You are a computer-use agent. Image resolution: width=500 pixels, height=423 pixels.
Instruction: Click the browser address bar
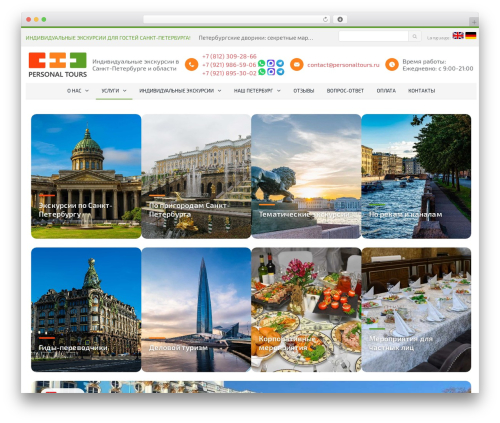[237, 19]
